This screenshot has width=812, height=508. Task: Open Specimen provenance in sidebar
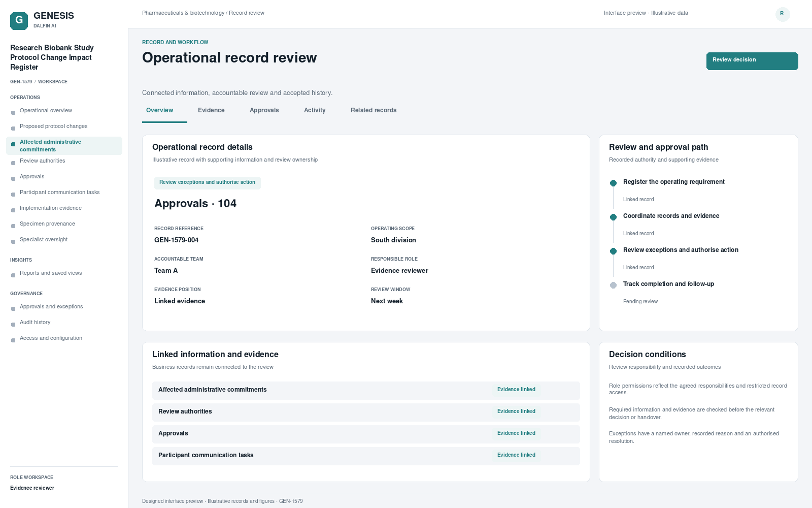point(64,224)
